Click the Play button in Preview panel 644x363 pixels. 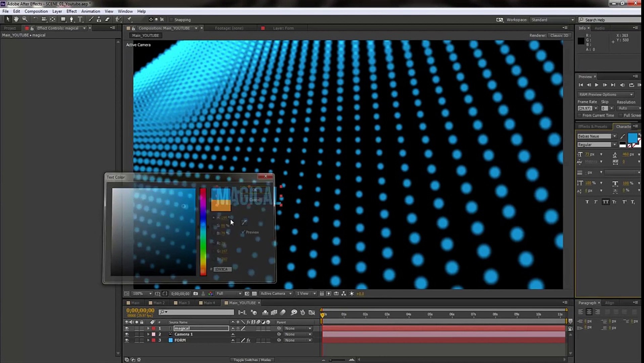pyautogui.click(x=597, y=85)
